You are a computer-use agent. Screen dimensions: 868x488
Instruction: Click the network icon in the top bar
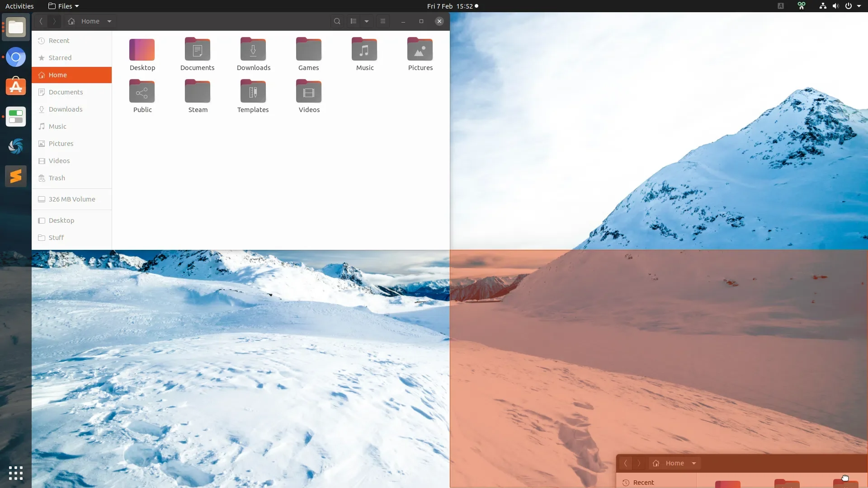click(x=822, y=6)
